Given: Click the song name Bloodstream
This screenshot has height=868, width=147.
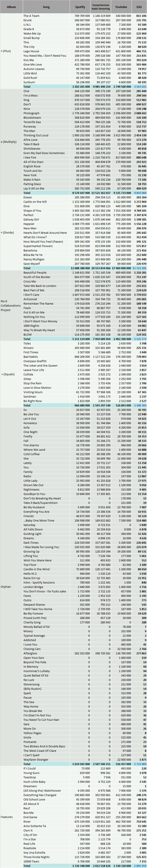Looking at the screenshot, I should 32,118.
